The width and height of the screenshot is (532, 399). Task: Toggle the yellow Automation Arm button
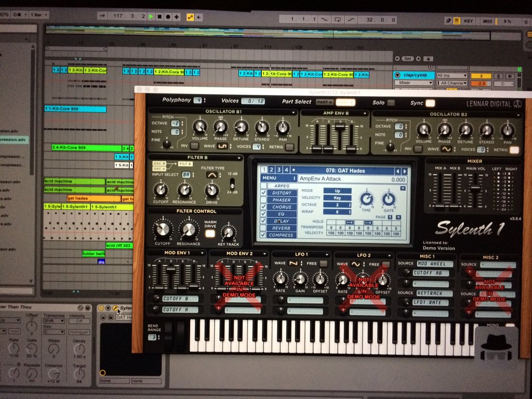pyautogui.click(x=190, y=17)
